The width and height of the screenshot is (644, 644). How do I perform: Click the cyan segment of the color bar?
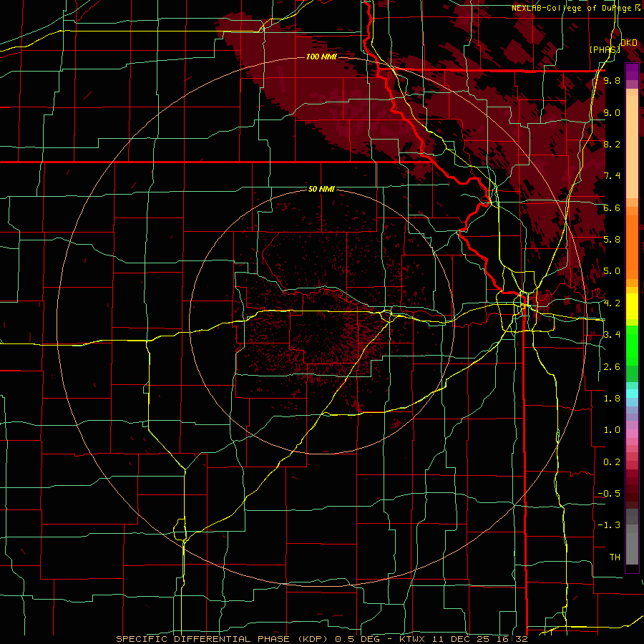[632, 394]
